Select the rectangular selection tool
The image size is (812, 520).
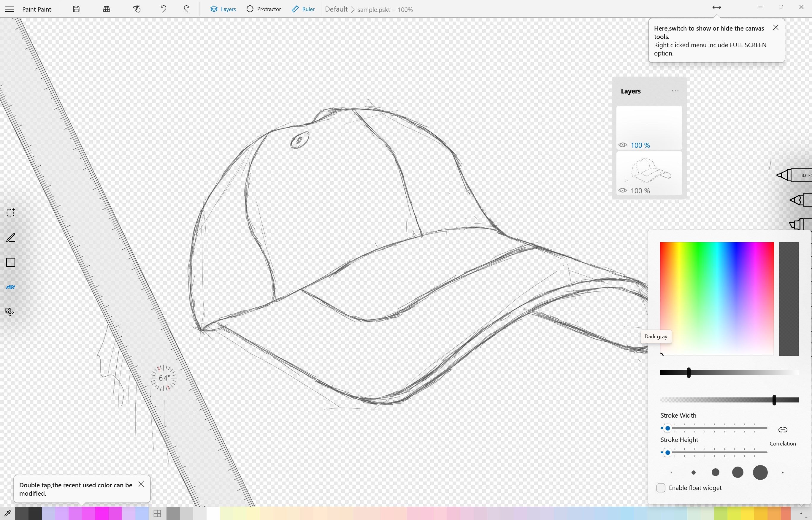pos(11,213)
